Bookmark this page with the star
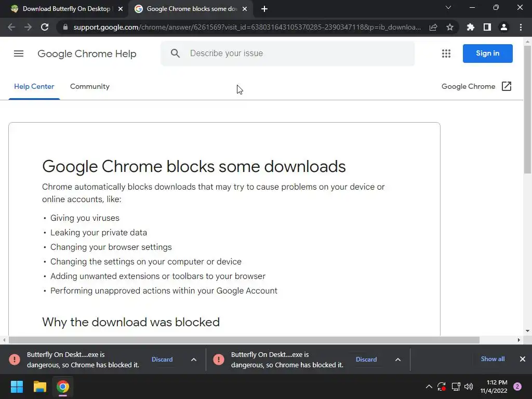 coord(450,27)
